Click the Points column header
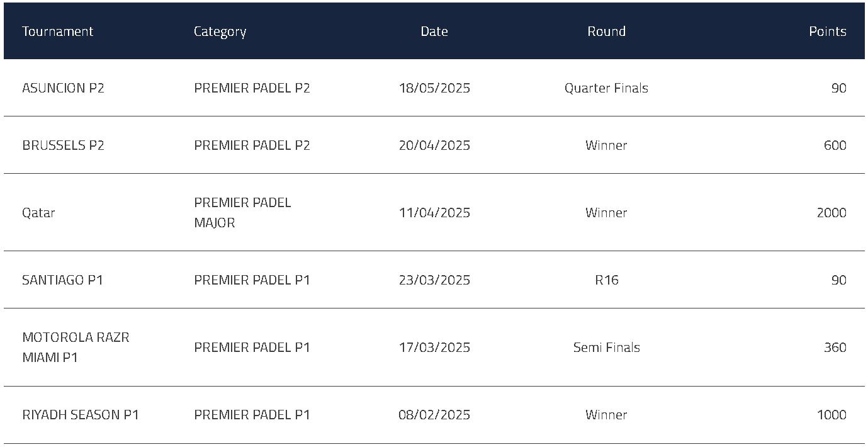Image resolution: width=868 pixels, height=447 pixels. pos(827,31)
